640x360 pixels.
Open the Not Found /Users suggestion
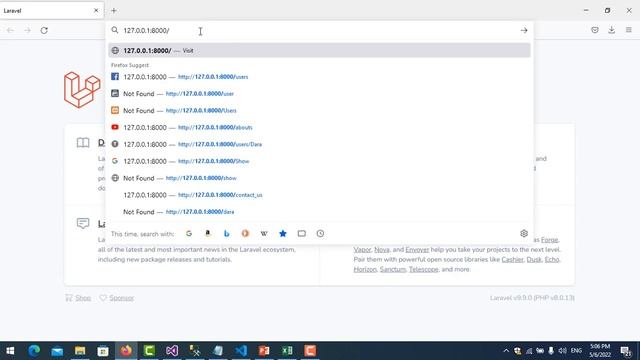click(319, 111)
